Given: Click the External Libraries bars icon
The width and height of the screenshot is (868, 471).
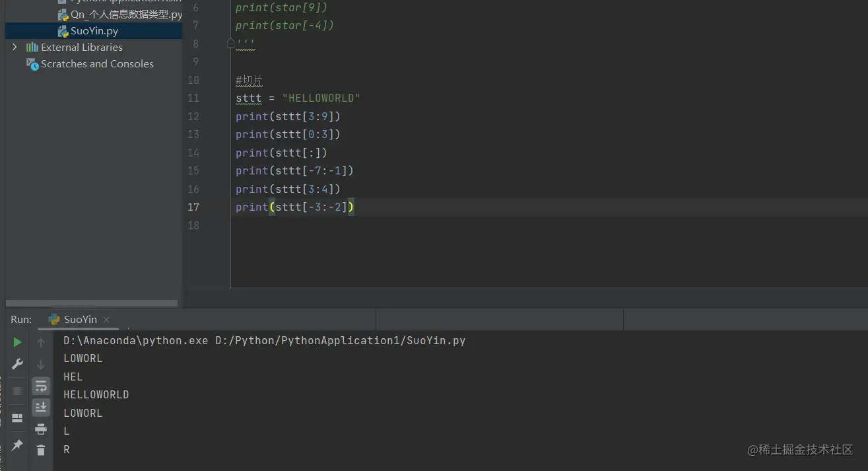Looking at the screenshot, I should [32, 48].
